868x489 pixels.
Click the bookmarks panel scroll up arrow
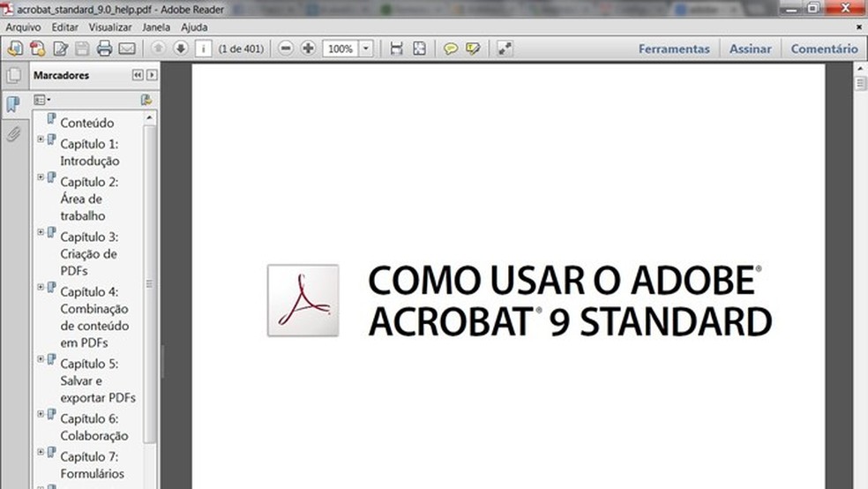149,118
